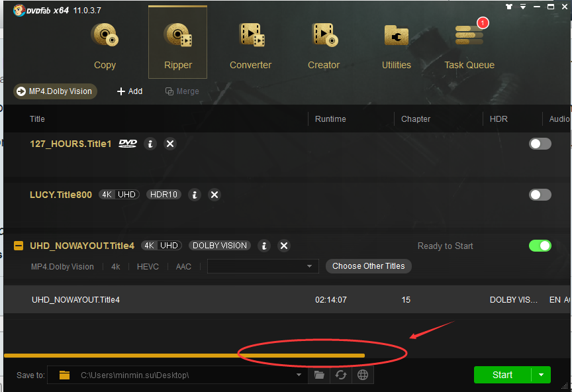This screenshot has width=572, height=392.
Task: Click the DOLBY VIS... HDR cell
Action: [x=513, y=300]
